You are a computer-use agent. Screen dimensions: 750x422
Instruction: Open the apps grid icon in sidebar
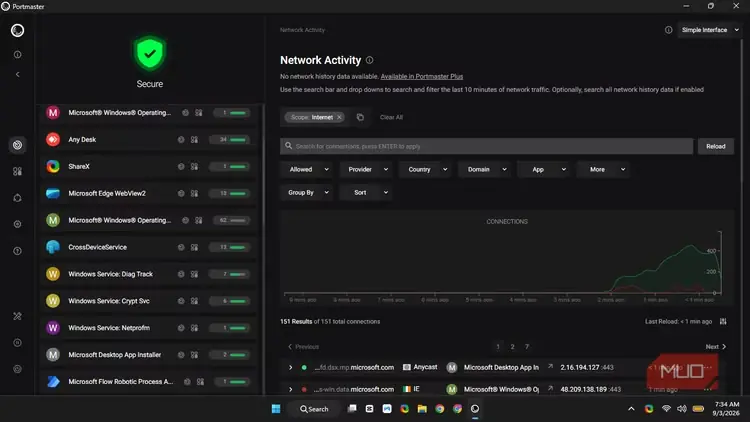pos(17,171)
